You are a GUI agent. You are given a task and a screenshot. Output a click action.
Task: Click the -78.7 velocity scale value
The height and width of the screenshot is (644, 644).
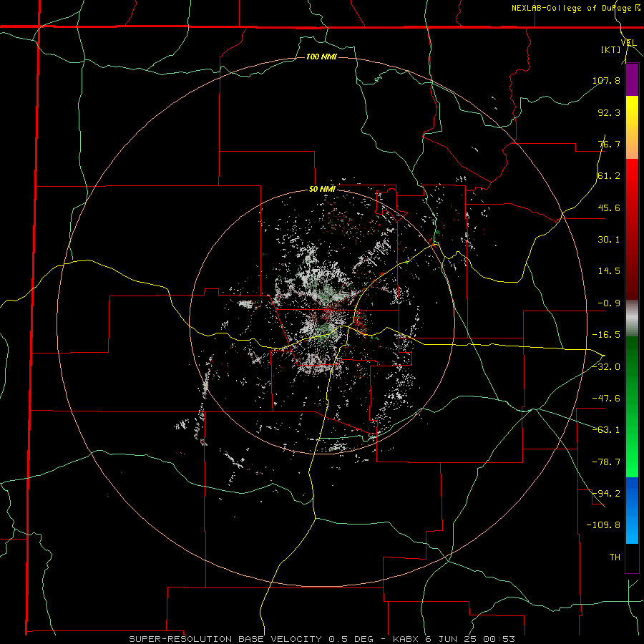tap(606, 462)
